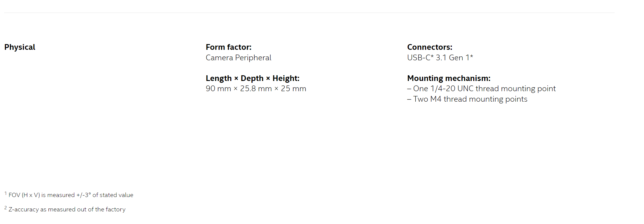Click the horizontal divider line at top
644x224 pixels.
[x=309, y=13]
